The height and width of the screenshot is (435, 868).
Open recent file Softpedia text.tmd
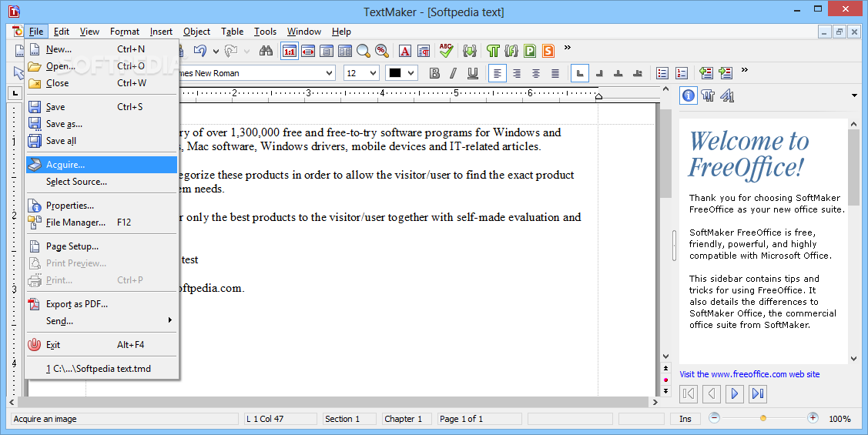click(102, 369)
